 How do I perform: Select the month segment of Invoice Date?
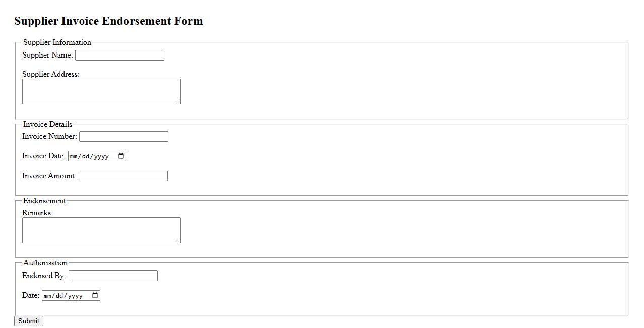point(74,156)
